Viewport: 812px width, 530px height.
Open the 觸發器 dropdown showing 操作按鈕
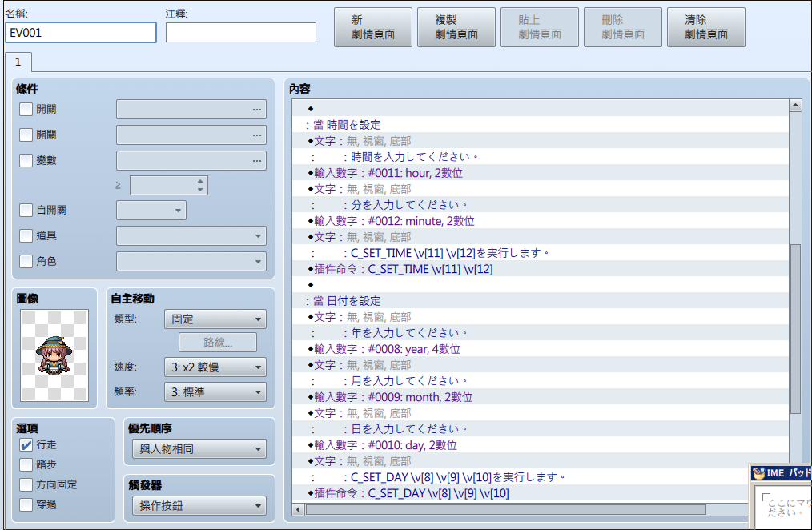[199, 506]
